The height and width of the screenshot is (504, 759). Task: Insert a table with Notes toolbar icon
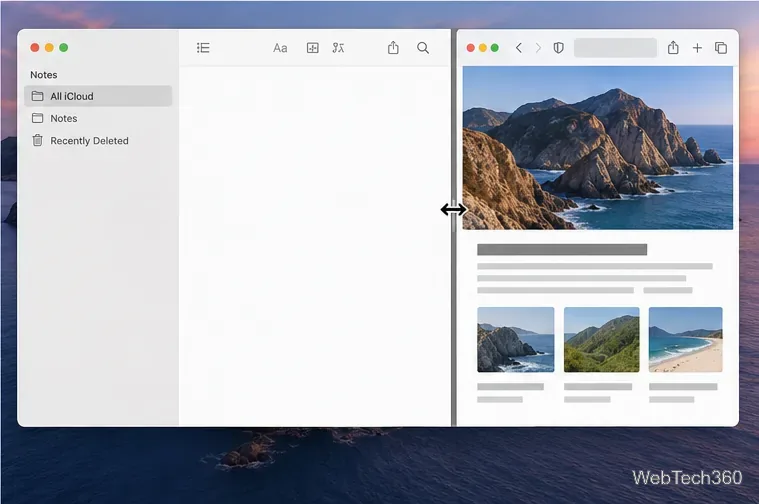pos(313,48)
